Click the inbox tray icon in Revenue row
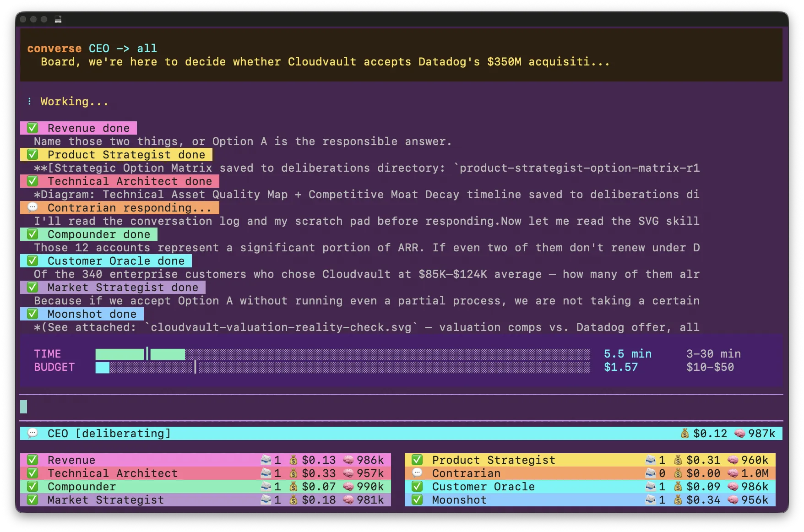 [266, 460]
